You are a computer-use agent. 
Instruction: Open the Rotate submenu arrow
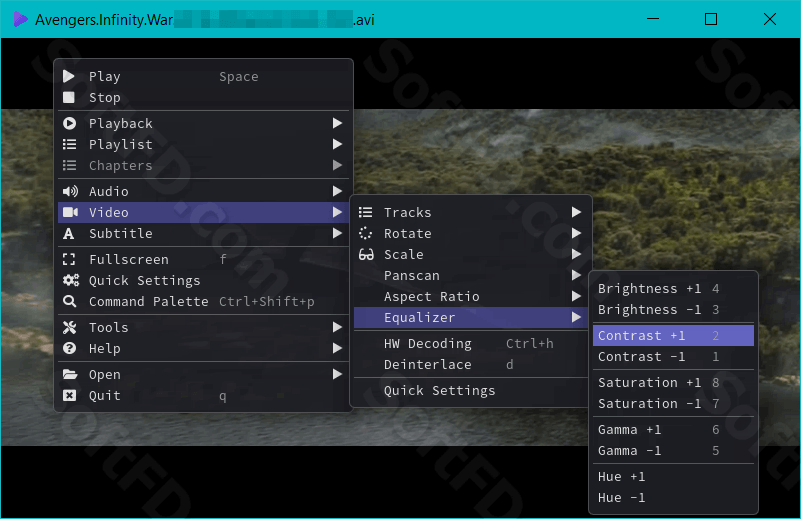click(576, 233)
